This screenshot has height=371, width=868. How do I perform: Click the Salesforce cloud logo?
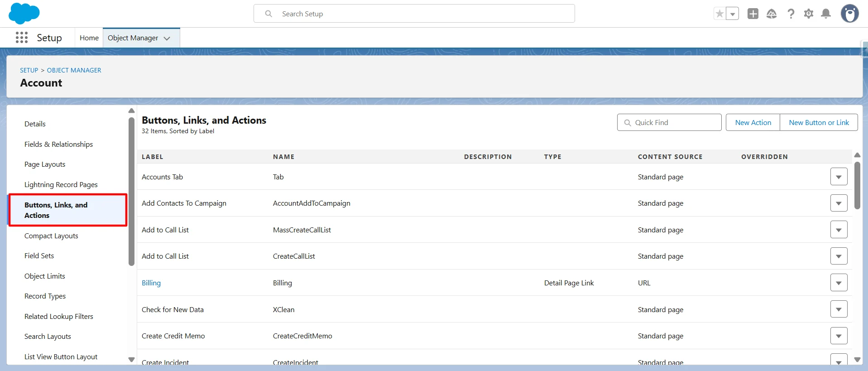(x=24, y=13)
